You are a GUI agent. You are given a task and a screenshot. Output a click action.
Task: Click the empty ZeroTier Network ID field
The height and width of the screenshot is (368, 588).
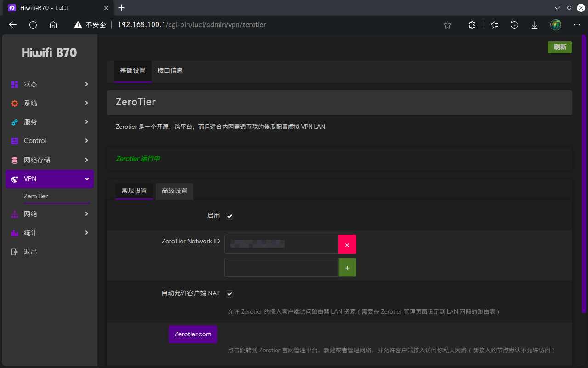click(x=281, y=267)
